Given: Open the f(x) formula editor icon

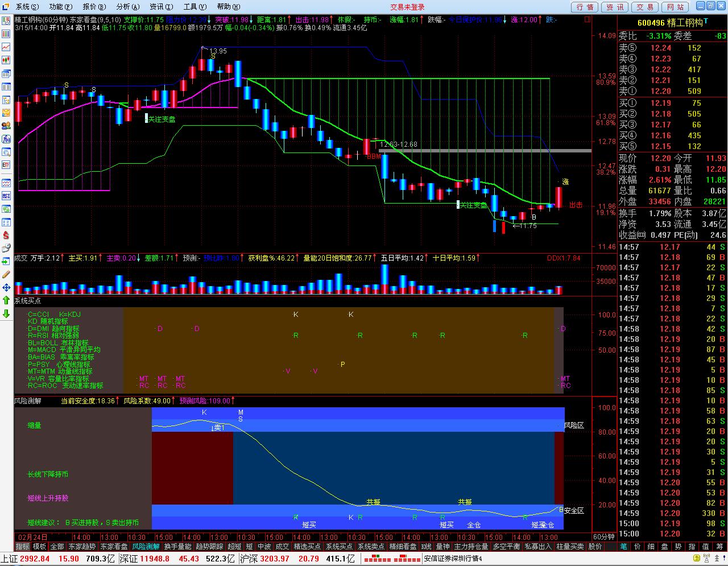Looking at the screenshot, I should [6, 139].
